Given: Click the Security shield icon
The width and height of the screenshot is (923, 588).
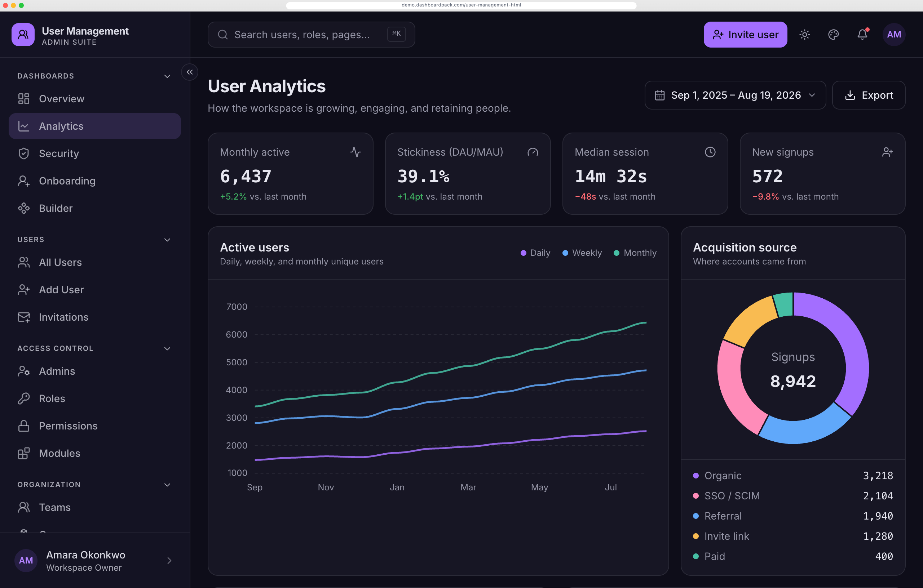Looking at the screenshot, I should (24, 153).
